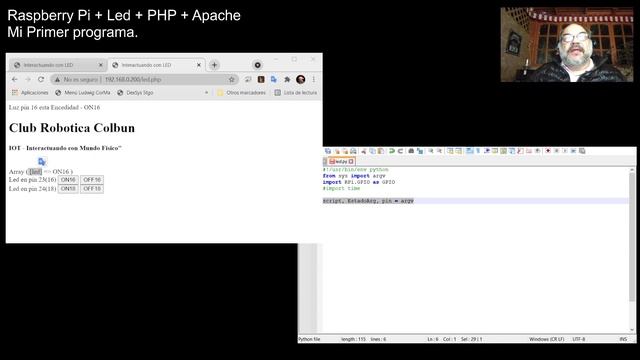This screenshot has height=360, width=640.
Task: Toggle Show indent guide icon
Action: 487,151
